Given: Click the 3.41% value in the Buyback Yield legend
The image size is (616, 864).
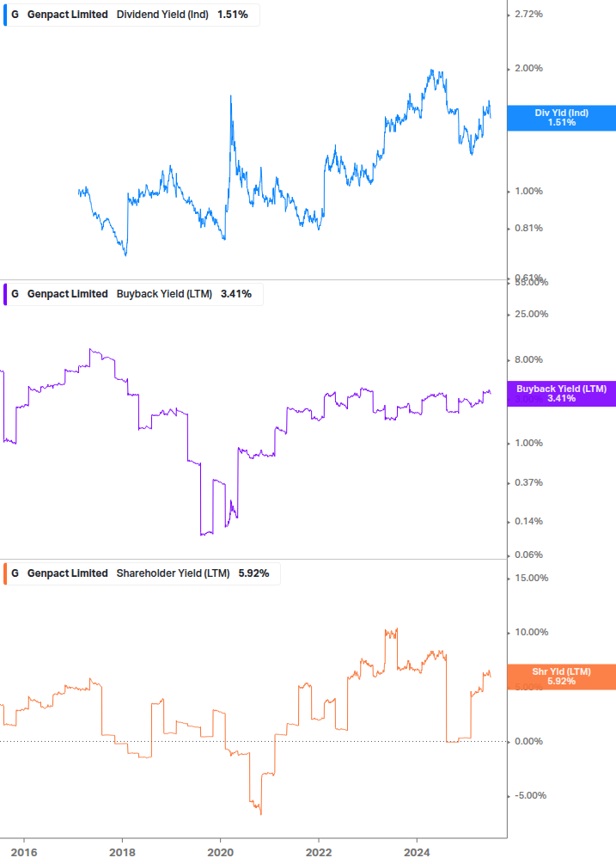Looking at the screenshot, I should pyautogui.click(x=236, y=294).
